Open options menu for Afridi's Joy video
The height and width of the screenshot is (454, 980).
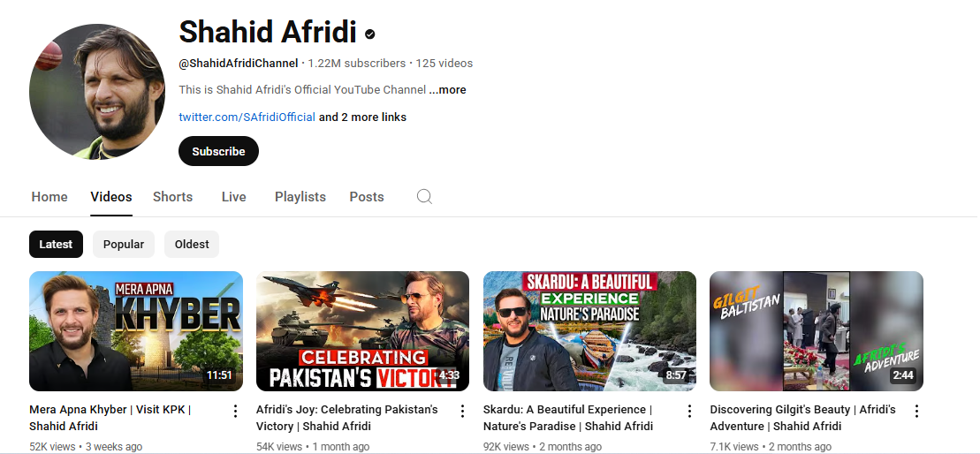coord(462,411)
